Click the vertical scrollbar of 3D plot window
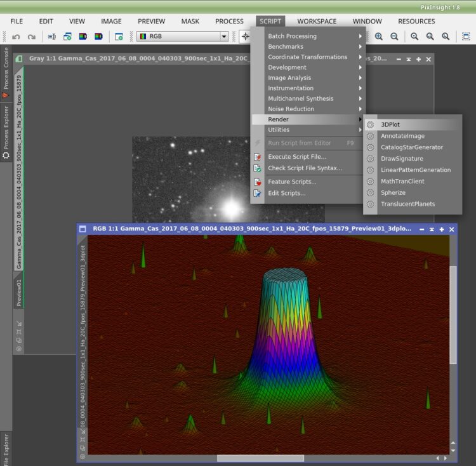The width and height of the screenshot is (476, 466). point(453,314)
